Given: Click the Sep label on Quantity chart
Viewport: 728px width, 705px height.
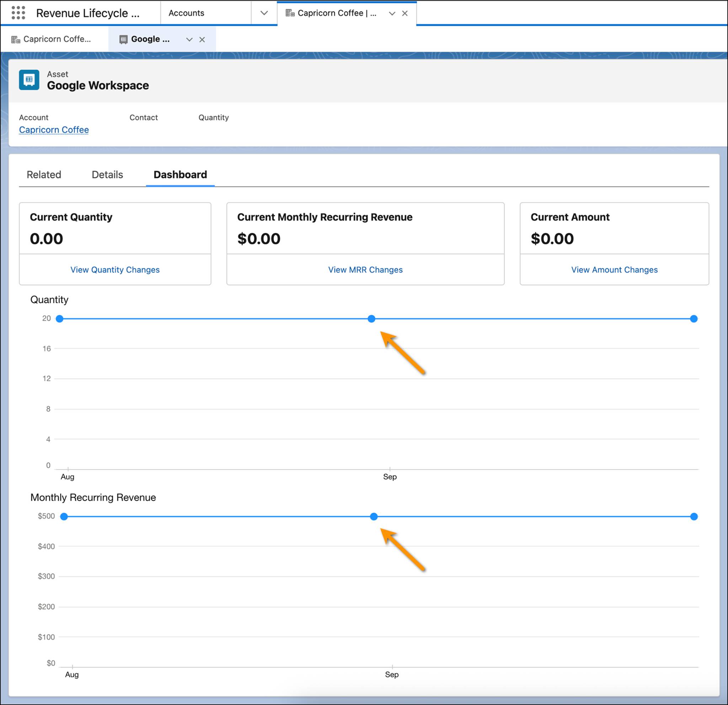Looking at the screenshot, I should (x=390, y=476).
